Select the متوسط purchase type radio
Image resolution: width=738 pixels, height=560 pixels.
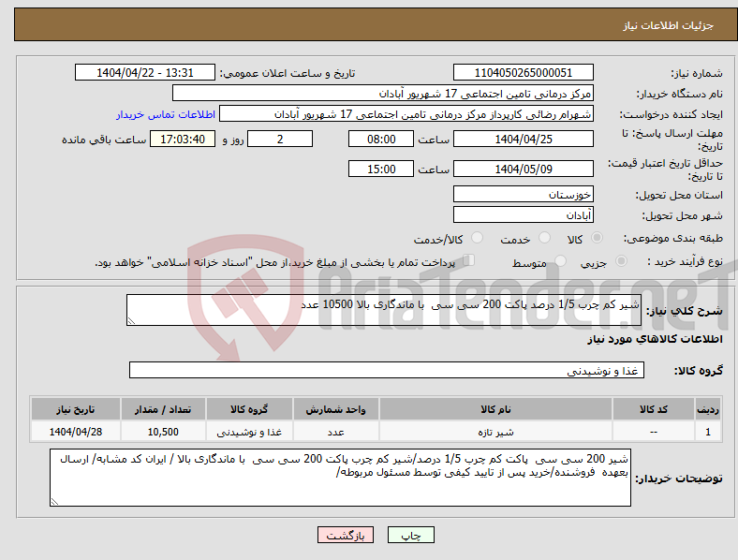click(561, 260)
